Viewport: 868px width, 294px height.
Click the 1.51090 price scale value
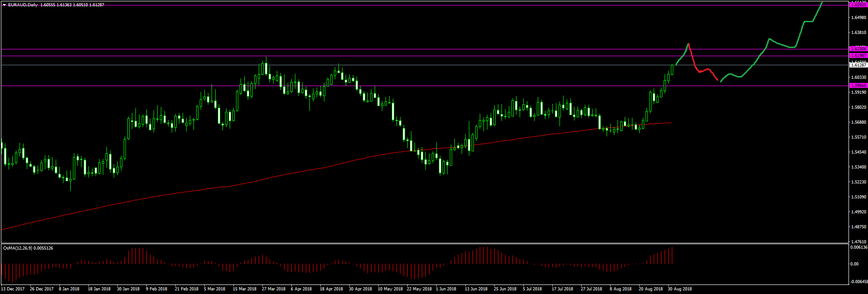click(859, 197)
